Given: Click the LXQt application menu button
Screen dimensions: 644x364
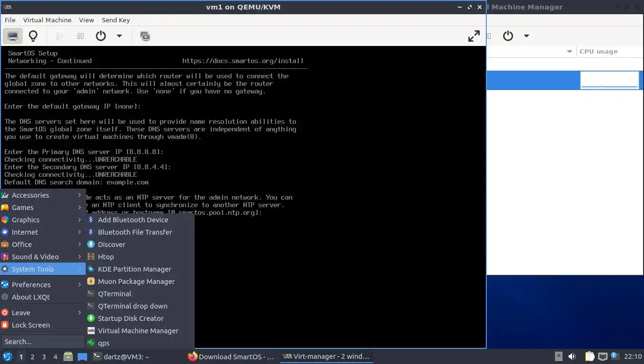Looking at the screenshot, I should pos(8,356).
